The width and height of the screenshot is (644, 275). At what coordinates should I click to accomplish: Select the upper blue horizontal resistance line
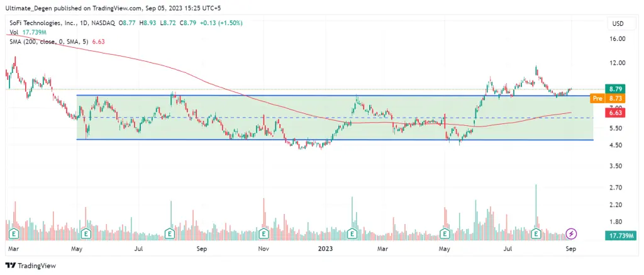click(x=335, y=96)
